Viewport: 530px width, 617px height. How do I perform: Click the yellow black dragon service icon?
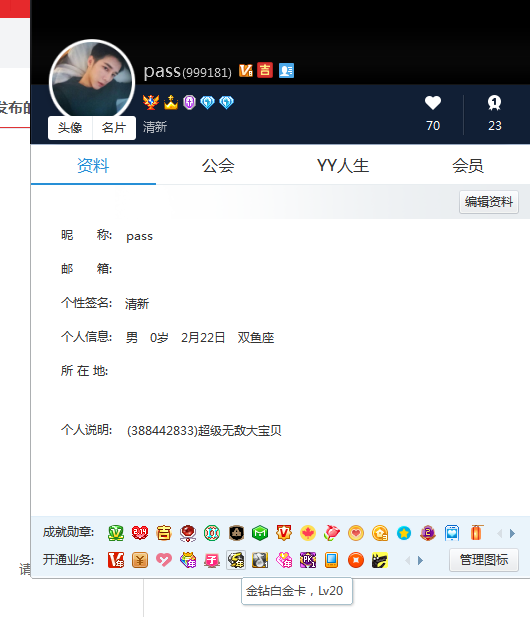pos(380,560)
